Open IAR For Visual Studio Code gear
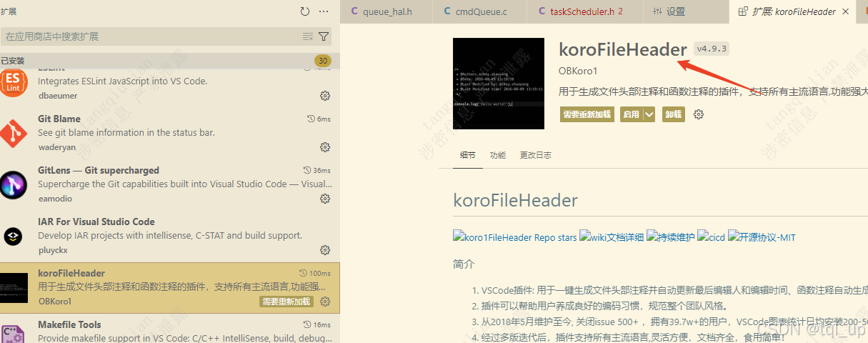 pos(325,250)
